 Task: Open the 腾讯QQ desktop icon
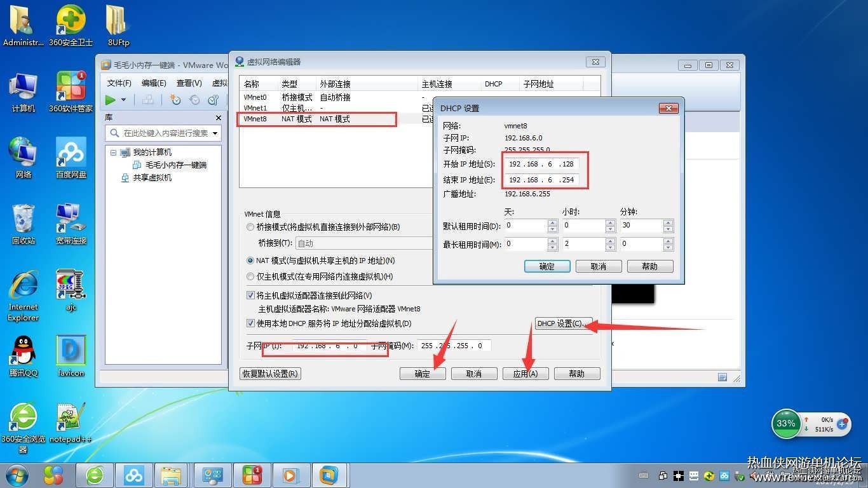tap(24, 356)
